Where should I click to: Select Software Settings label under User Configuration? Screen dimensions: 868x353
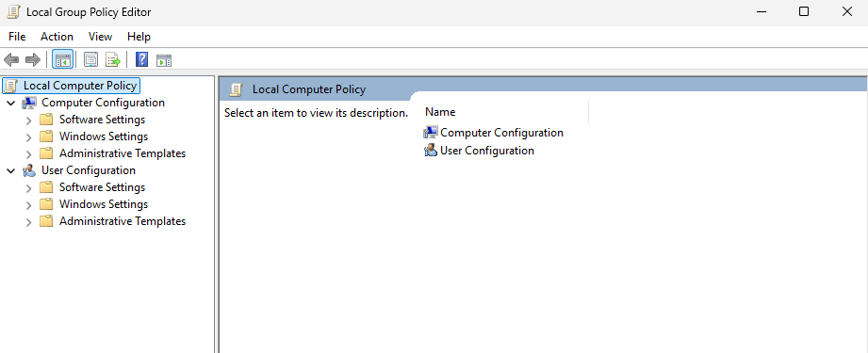(103, 187)
